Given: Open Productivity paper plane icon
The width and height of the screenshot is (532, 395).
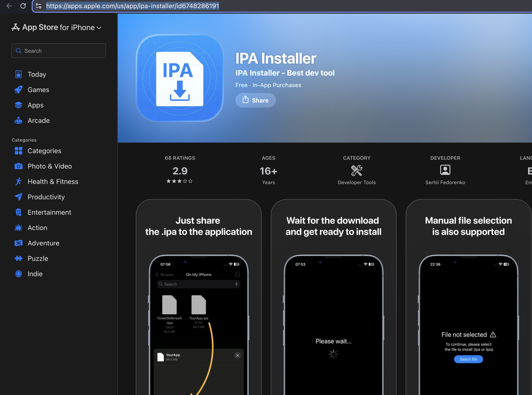Looking at the screenshot, I should point(18,197).
